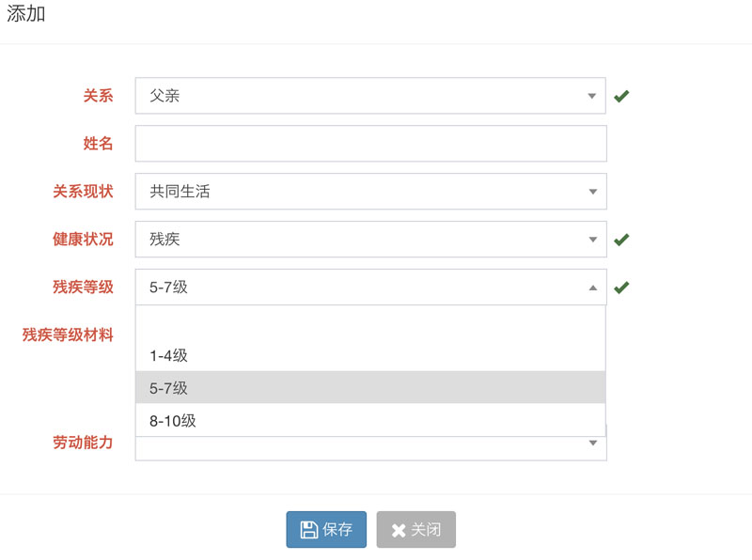The image size is (752, 560).
Task: Open the 关系 dropdown showing 父亲
Action: (x=370, y=96)
